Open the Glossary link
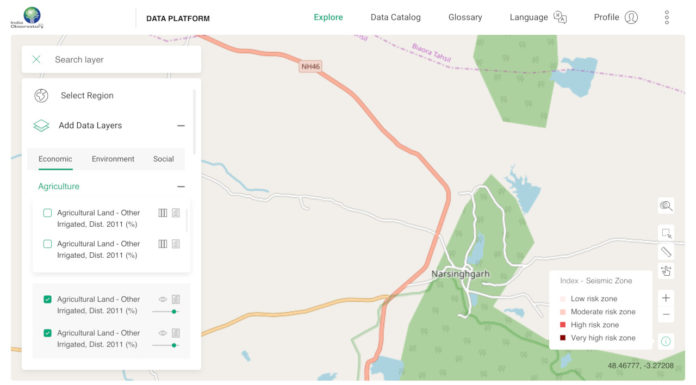 click(465, 17)
